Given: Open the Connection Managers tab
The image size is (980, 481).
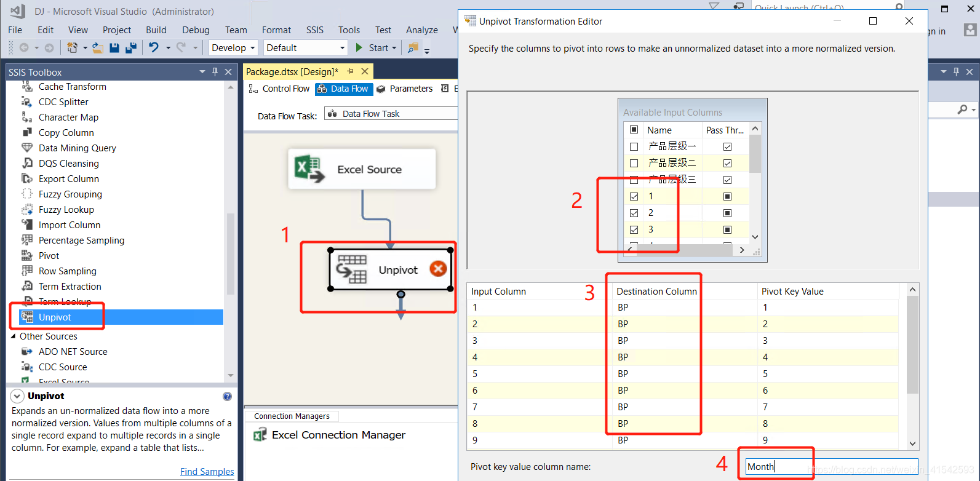Looking at the screenshot, I should click(292, 416).
